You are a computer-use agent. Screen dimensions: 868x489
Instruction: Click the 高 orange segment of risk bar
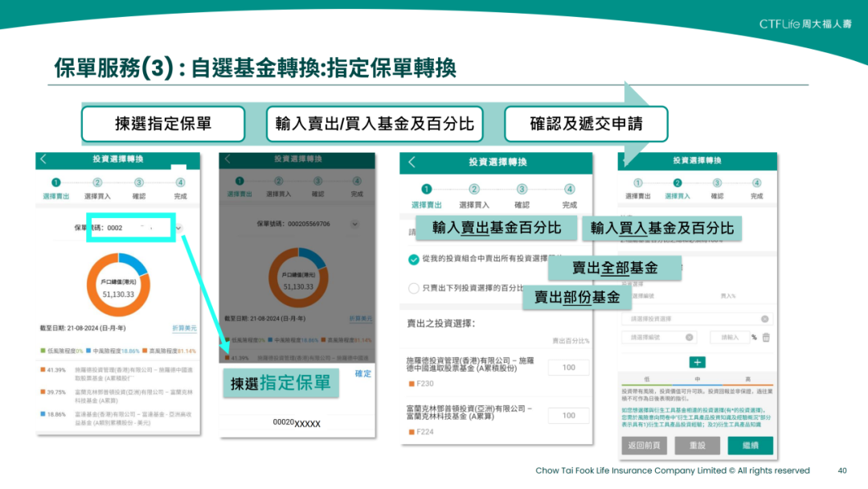(x=748, y=384)
